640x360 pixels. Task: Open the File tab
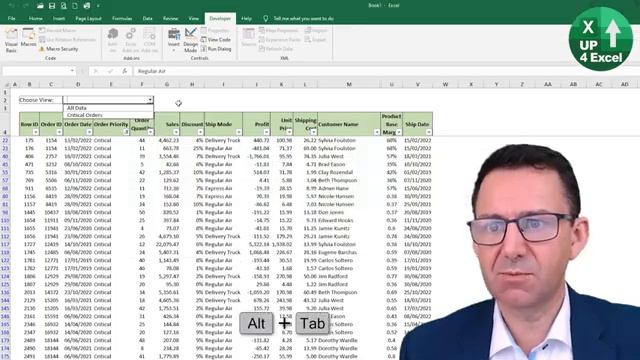[11, 18]
